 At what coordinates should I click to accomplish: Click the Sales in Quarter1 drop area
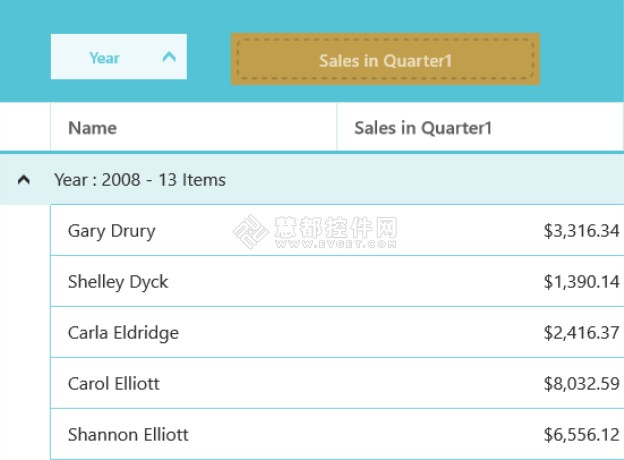coord(385,59)
